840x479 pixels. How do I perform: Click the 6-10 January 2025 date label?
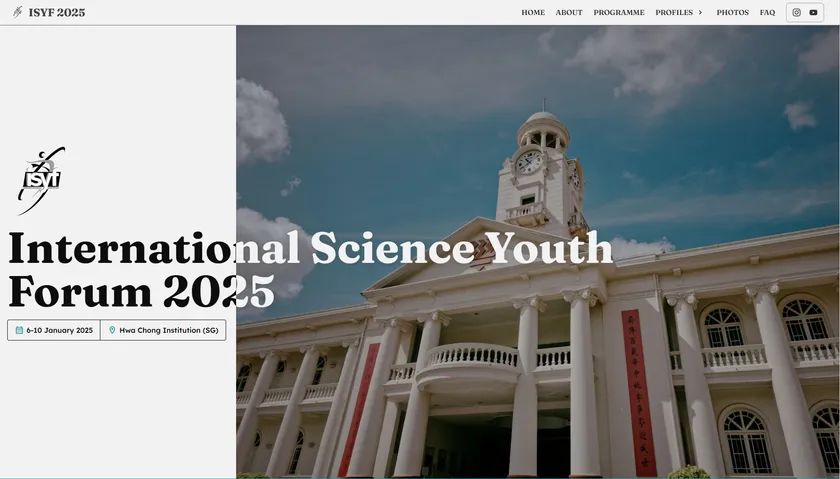pos(59,330)
